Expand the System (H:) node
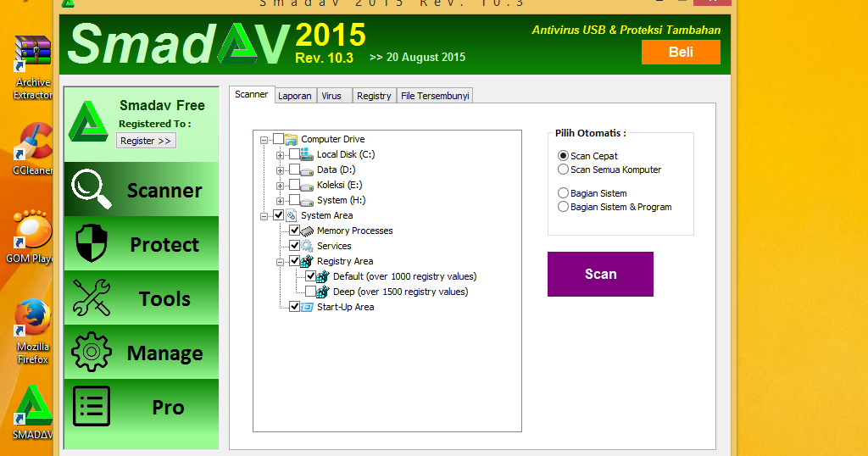The width and height of the screenshot is (868, 456). pyautogui.click(x=280, y=201)
